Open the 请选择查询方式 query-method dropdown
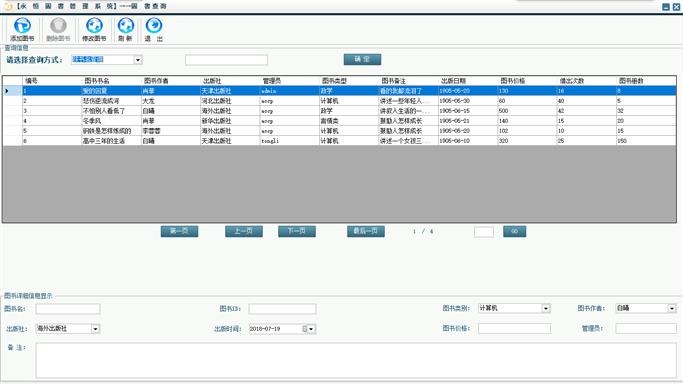683x384 pixels. point(138,60)
